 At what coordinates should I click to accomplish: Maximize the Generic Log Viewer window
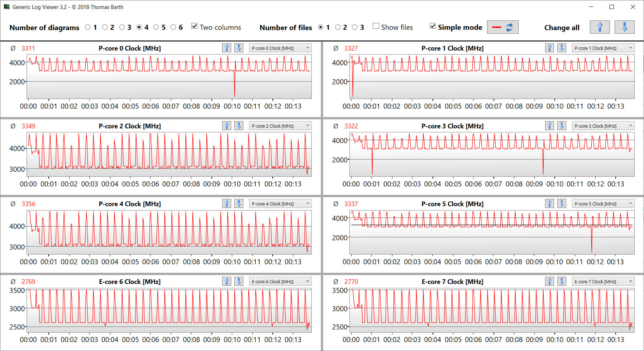tap(612, 7)
